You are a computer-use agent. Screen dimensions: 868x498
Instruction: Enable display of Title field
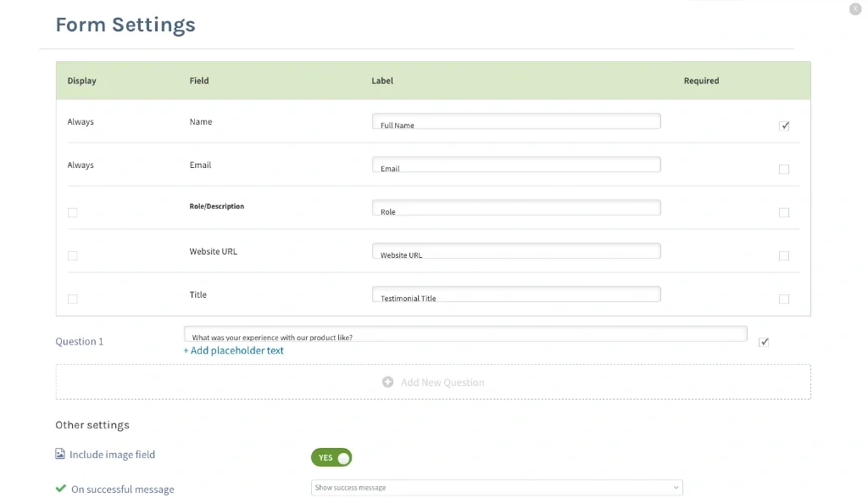(x=72, y=299)
